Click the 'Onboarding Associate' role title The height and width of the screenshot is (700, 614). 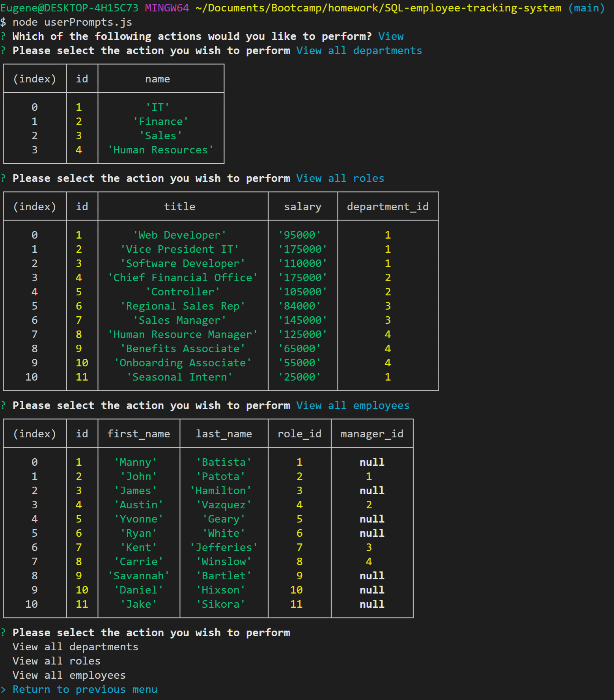click(183, 363)
